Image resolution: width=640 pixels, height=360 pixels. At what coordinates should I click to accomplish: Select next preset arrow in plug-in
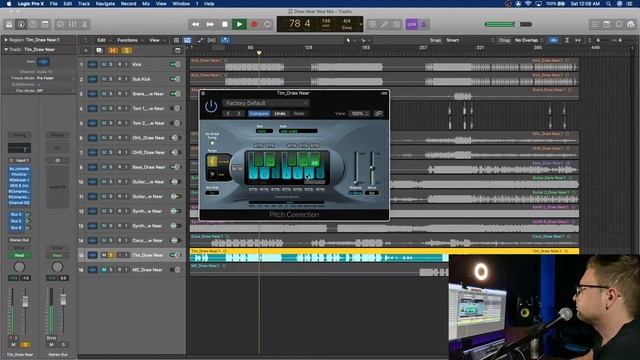(239, 113)
